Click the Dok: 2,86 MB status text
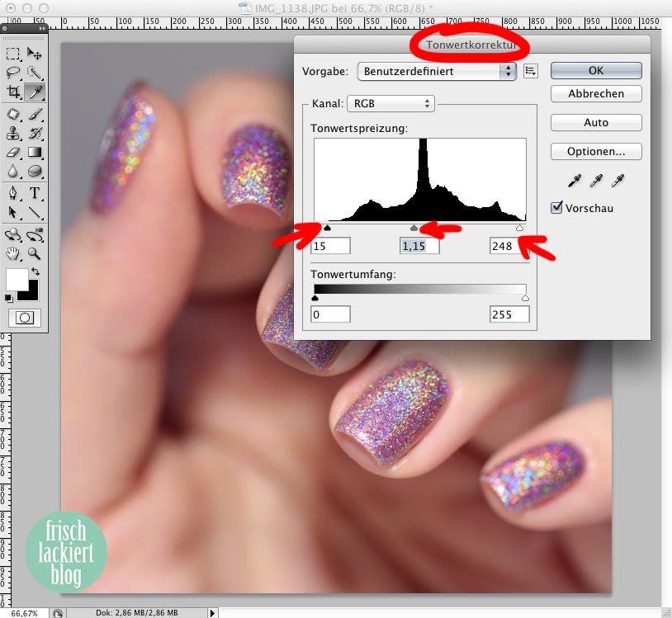 coord(137,613)
